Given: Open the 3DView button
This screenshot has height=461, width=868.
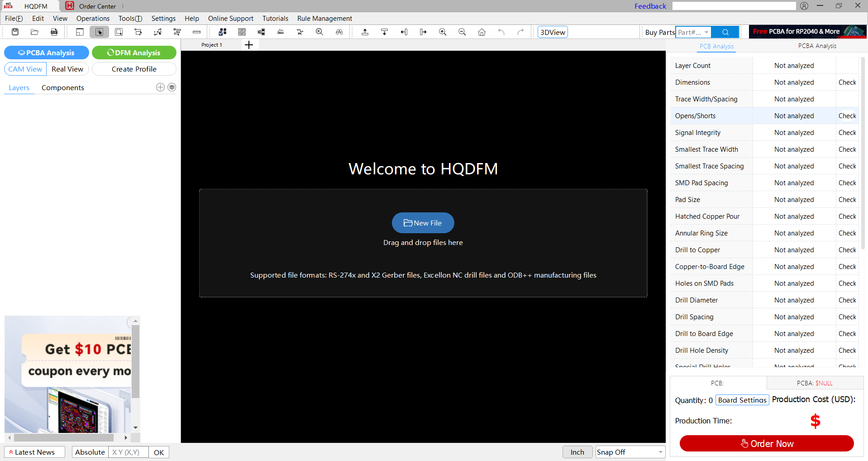Looking at the screenshot, I should coord(553,32).
